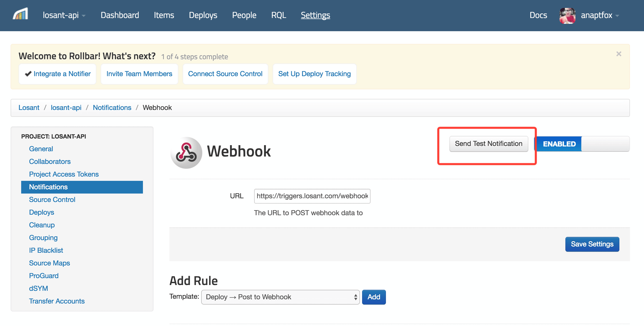Select Source Maps in project sidebar
Image resolution: width=644 pixels, height=326 pixels.
(49, 263)
